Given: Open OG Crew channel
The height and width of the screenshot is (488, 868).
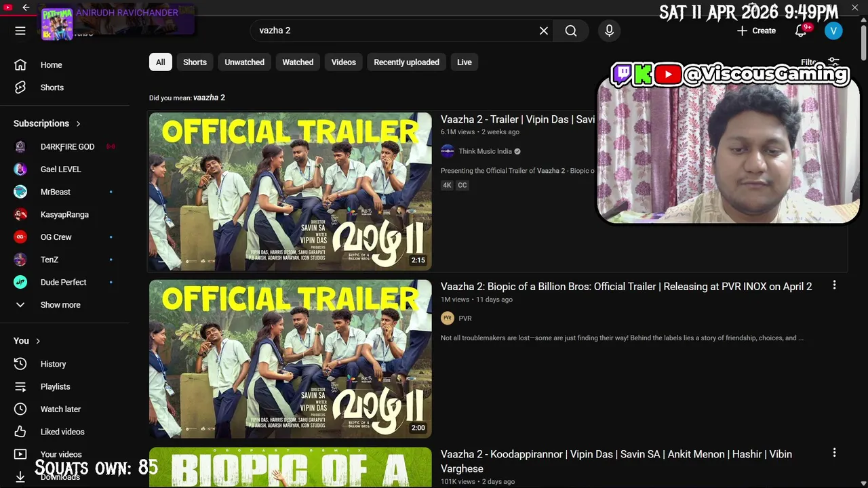Looking at the screenshot, I should pyautogui.click(x=65, y=237).
